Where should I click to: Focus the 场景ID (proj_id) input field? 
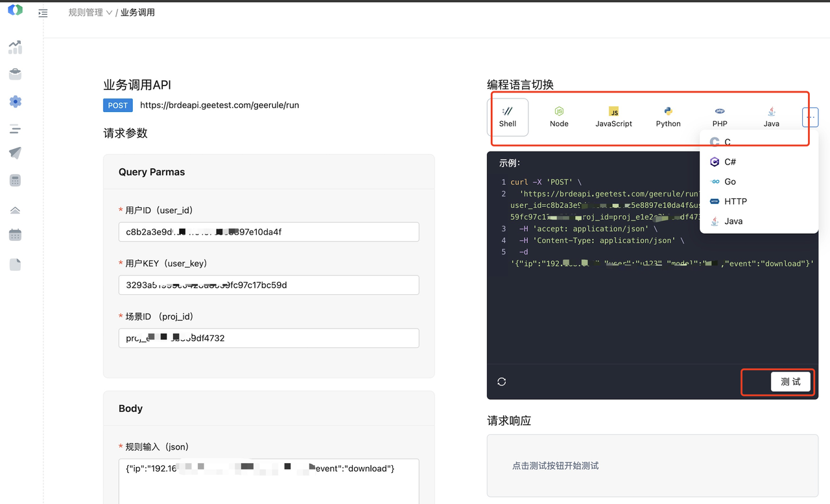pyautogui.click(x=268, y=338)
